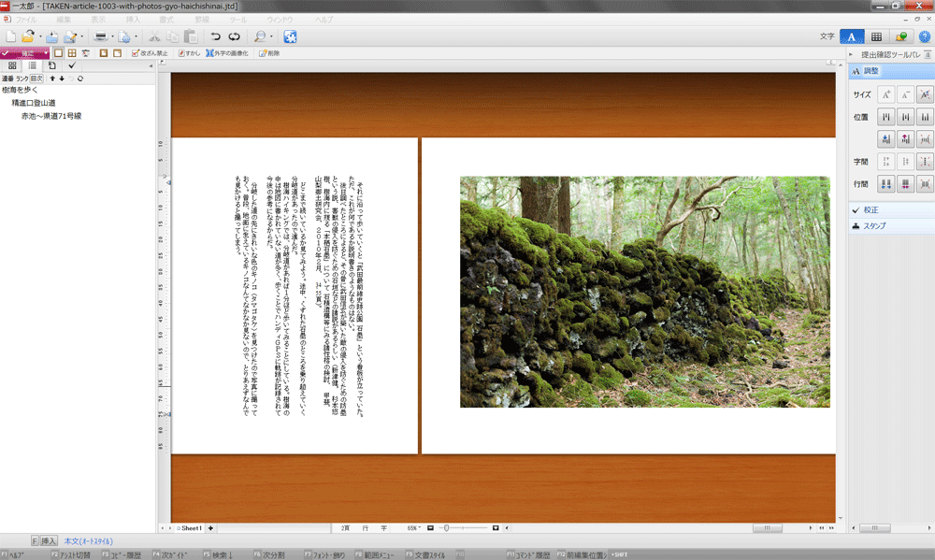Click the print icon in the toolbar

(x=98, y=36)
